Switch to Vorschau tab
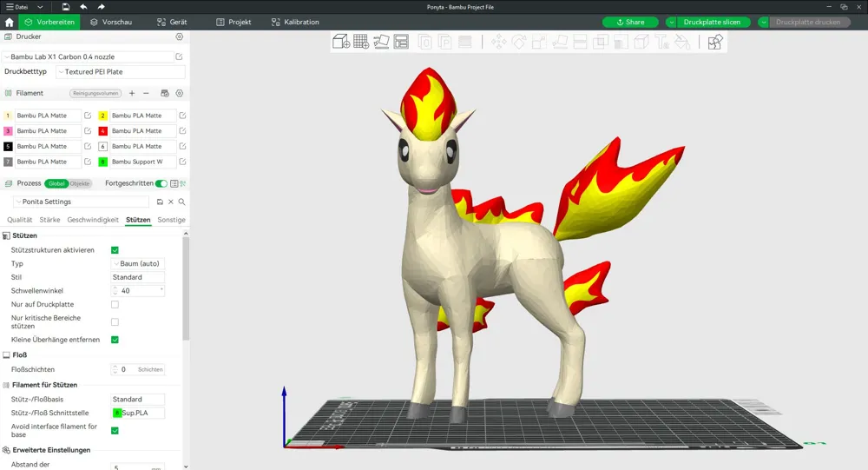The width and height of the screenshot is (868, 470). tap(111, 23)
